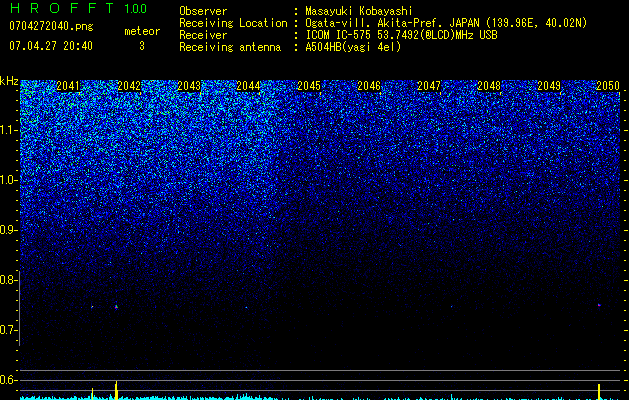Click the 2044 time marker
629x400 pixels.
[248, 86]
